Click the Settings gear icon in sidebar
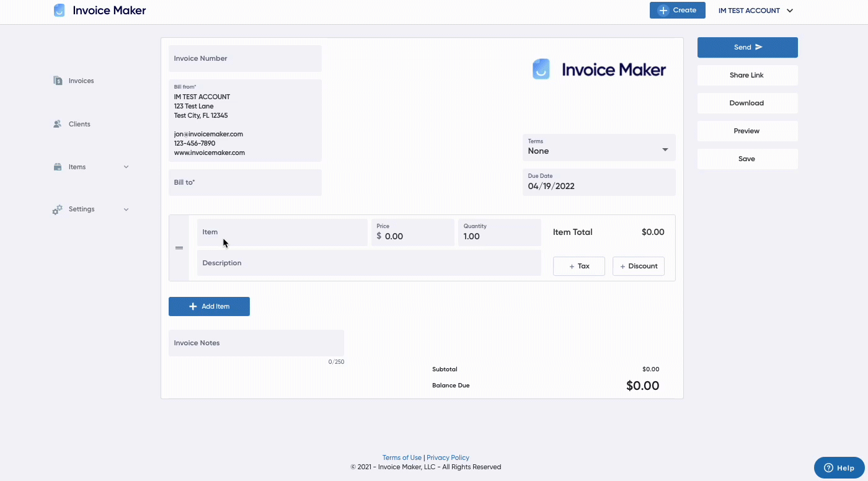Viewport: 868px width, 481px height. pos(58,210)
